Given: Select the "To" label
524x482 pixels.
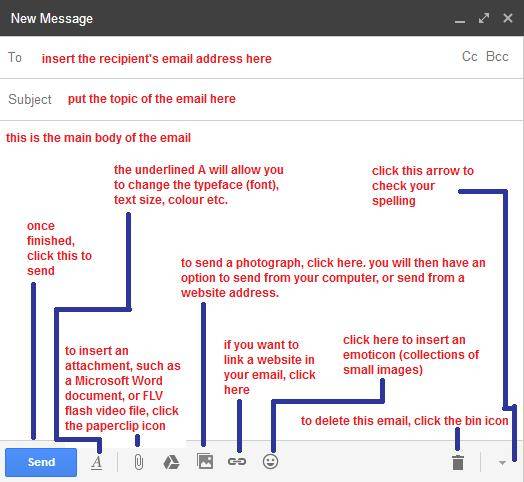Looking at the screenshot, I should click(15, 57).
